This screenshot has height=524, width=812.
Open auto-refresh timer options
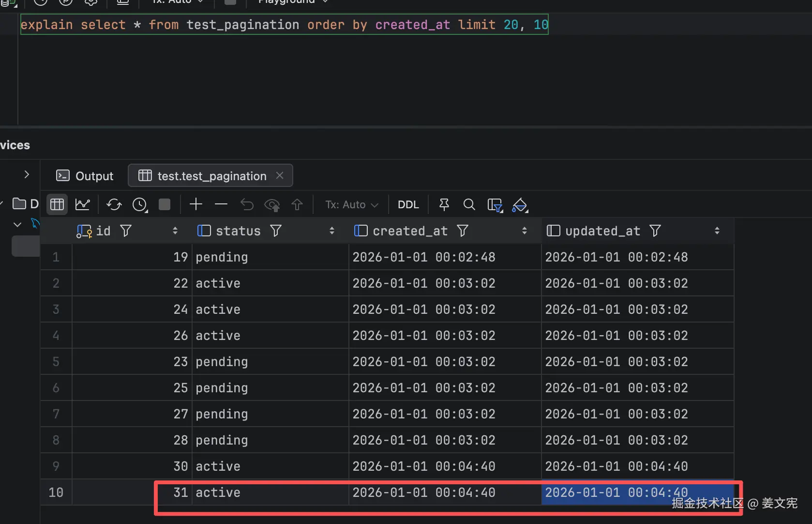pyautogui.click(x=140, y=204)
